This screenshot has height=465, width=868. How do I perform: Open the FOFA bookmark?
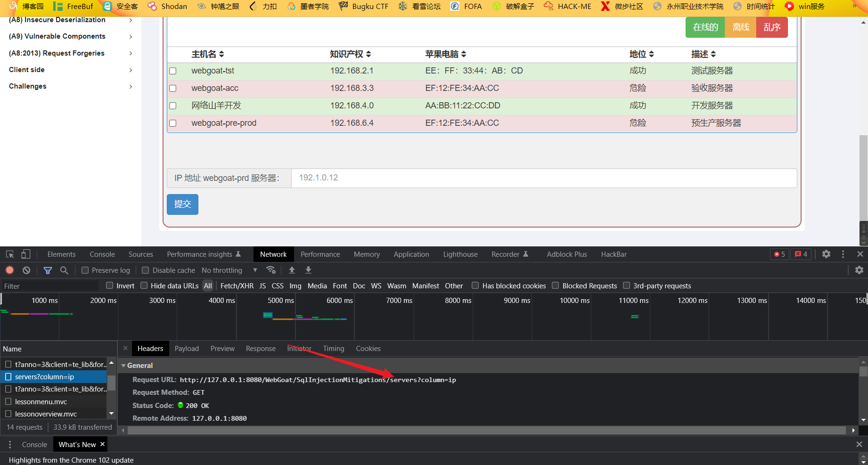(x=466, y=7)
